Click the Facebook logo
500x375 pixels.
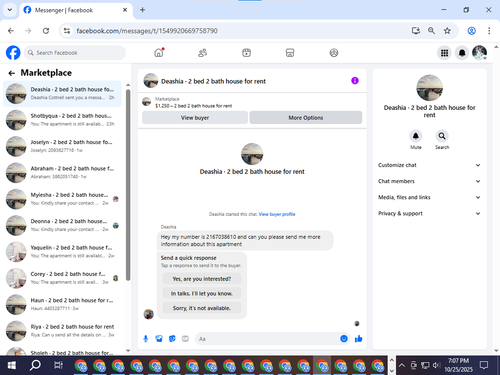[x=13, y=53]
